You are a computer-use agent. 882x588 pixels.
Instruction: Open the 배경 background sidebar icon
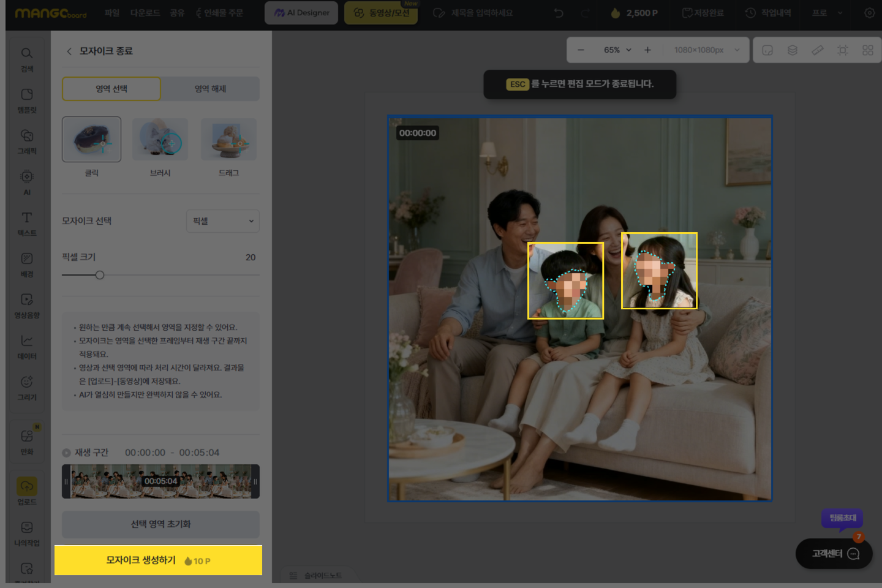pos(27,265)
